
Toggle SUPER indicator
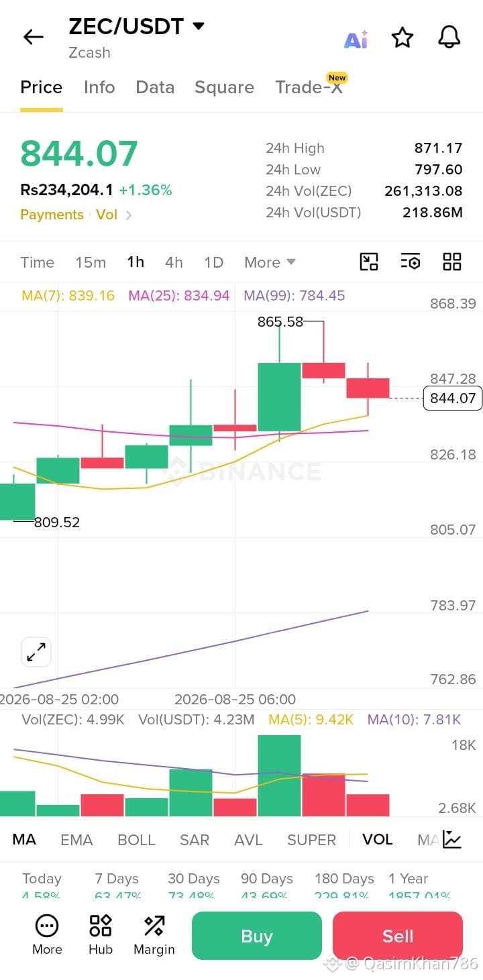(x=311, y=840)
